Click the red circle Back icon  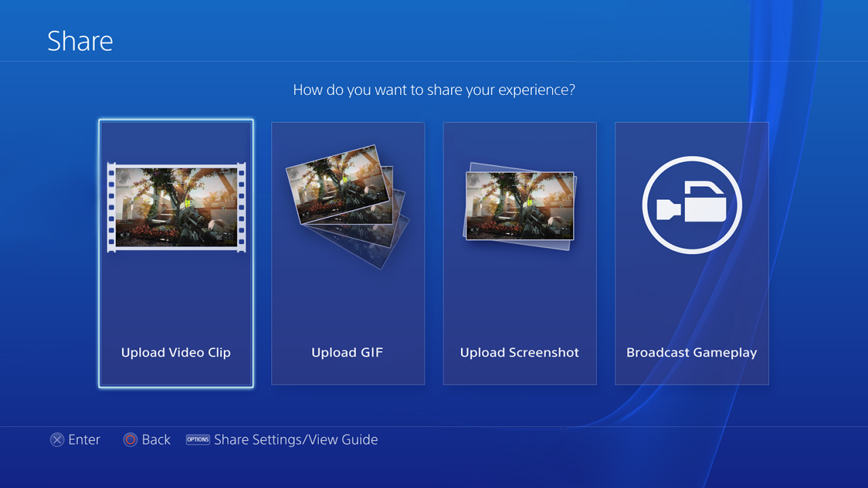pyautogui.click(x=130, y=440)
